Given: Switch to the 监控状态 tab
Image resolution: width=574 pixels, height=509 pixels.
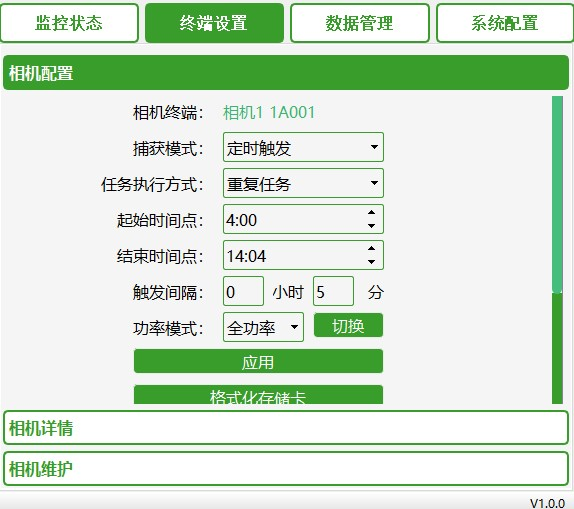Looking at the screenshot, I should coord(70,23).
